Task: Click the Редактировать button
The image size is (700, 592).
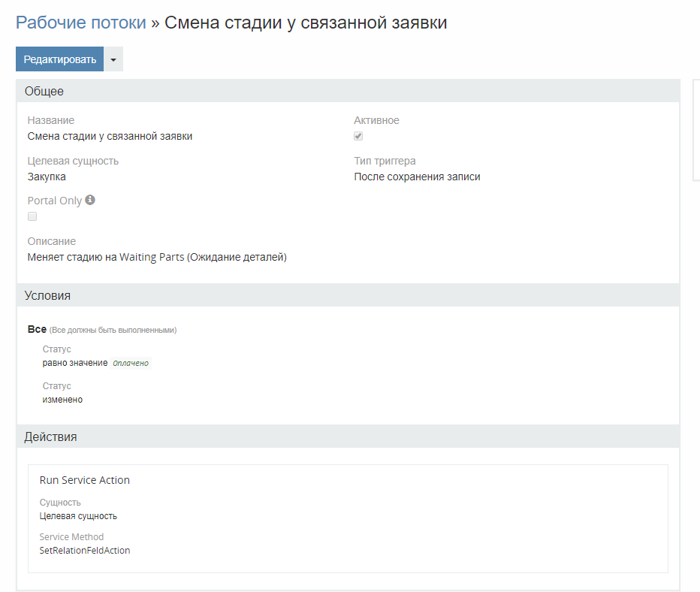Action: click(59, 59)
